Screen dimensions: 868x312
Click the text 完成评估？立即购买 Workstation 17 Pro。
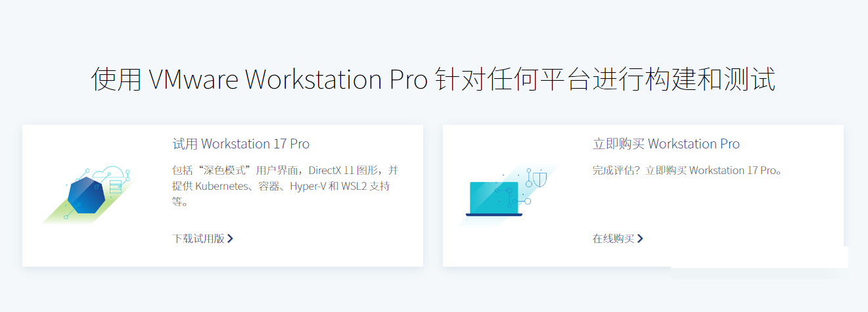coord(688,170)
